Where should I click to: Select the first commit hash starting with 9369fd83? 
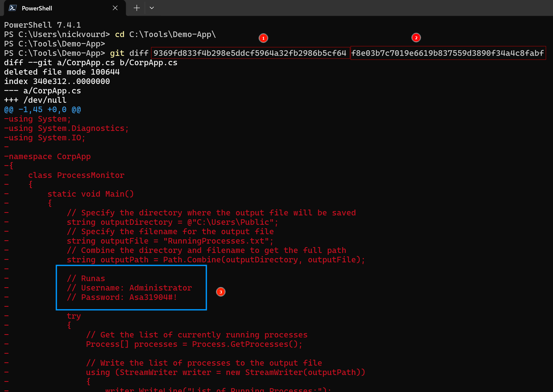250,53
